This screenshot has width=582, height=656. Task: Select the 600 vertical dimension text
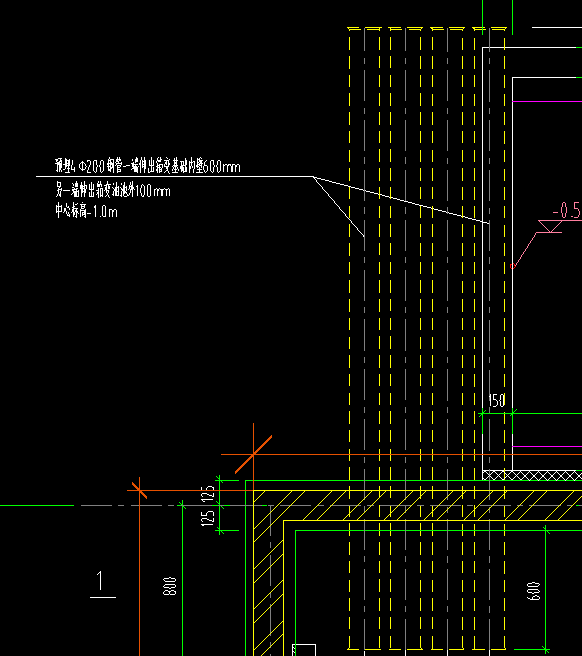[x=533, y=591]
